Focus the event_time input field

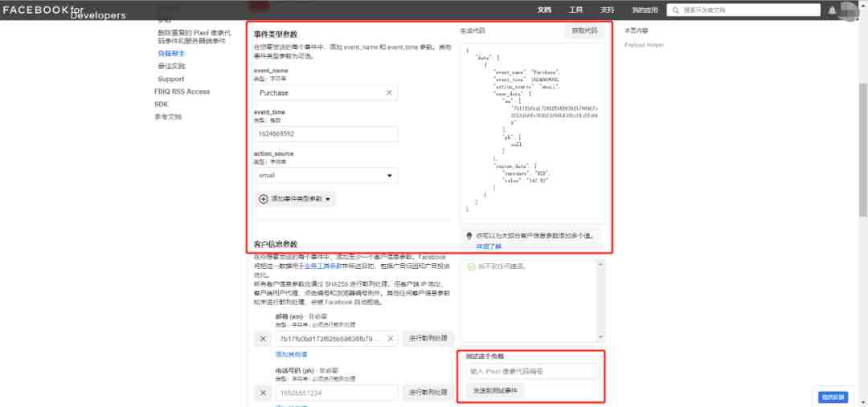coord(326,134)
